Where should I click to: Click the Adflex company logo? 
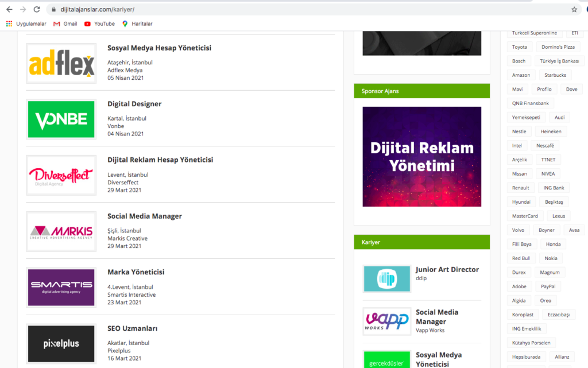coord(61,63)
